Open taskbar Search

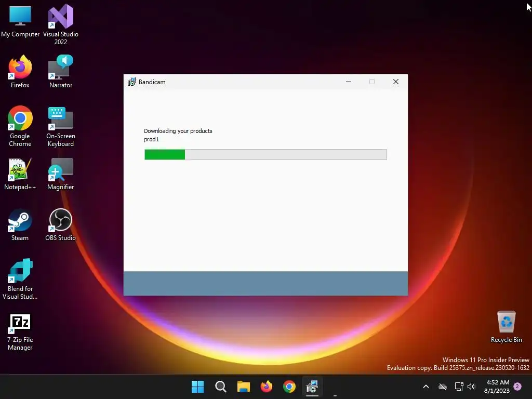coord(220,387)
